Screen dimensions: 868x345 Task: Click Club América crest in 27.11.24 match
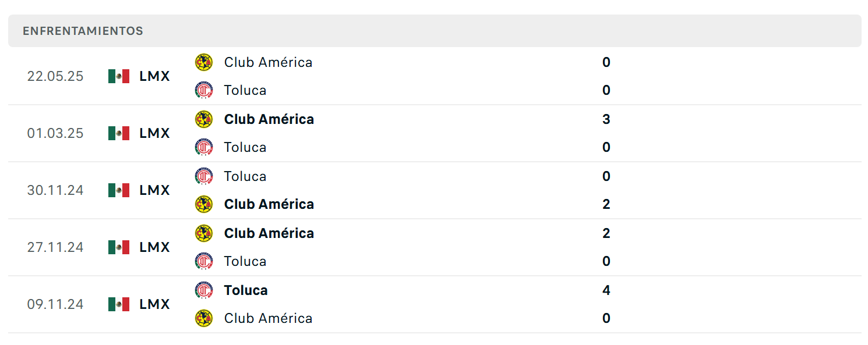(x=204, y=233)
